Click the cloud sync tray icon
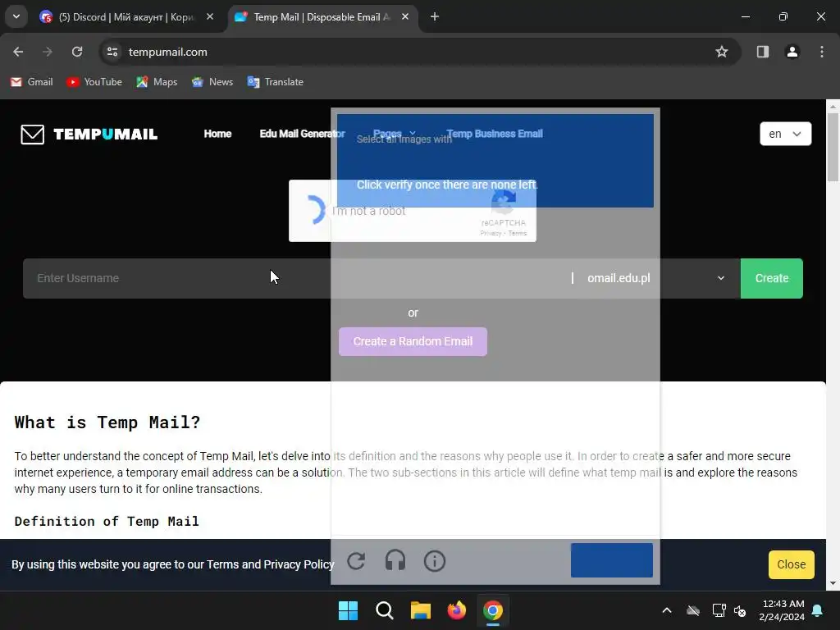Image resolution: width=840 pixels, height=630 pixels. point(693,610)
